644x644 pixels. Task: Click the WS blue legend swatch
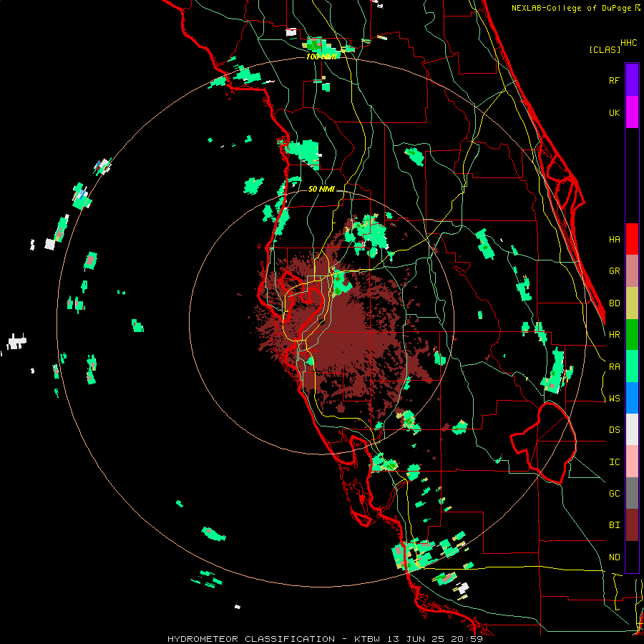coord(632,398)
